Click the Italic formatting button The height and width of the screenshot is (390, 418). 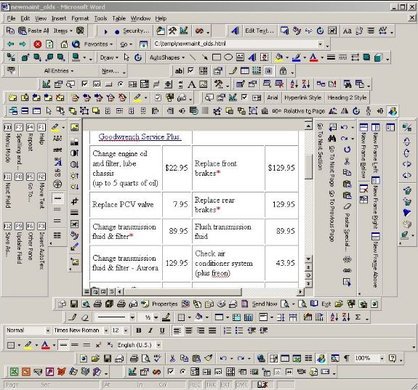click(150, 331)
